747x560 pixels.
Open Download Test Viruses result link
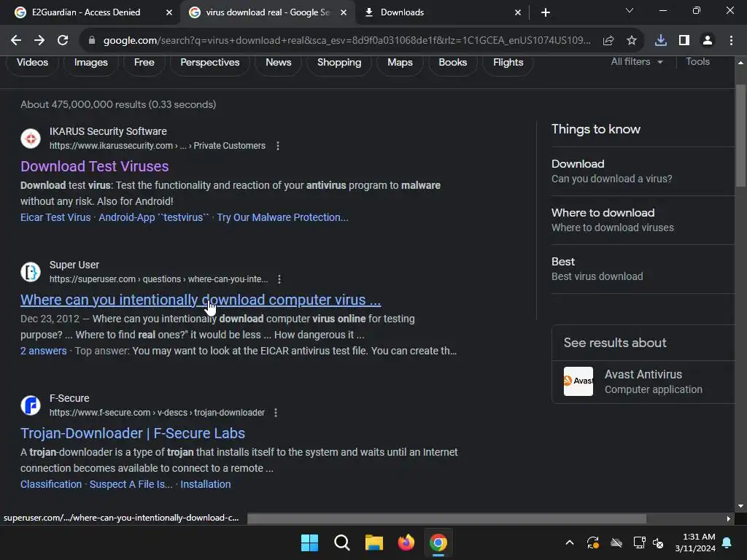(x=94, y=166)
